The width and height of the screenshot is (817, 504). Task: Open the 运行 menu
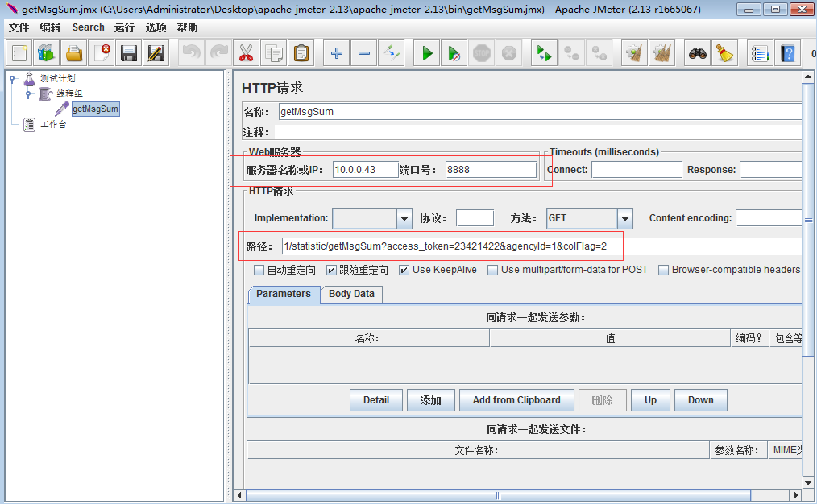[124, 27]
